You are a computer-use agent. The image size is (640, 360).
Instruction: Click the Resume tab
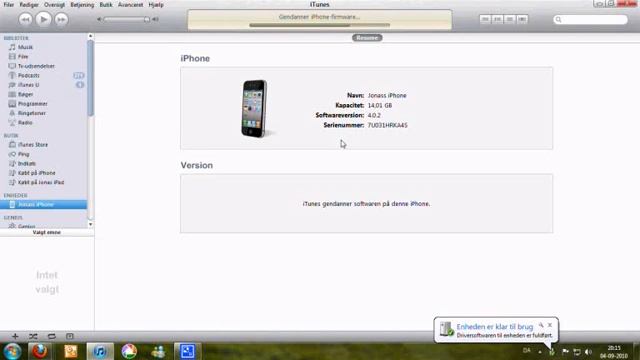tap(367, 38)
